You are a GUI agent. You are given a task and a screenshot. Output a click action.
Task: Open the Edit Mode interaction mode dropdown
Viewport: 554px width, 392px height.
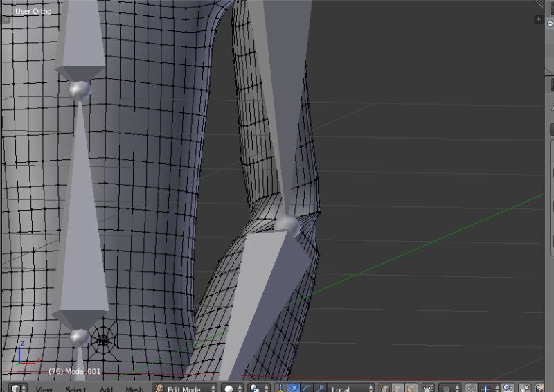[184, 388]
